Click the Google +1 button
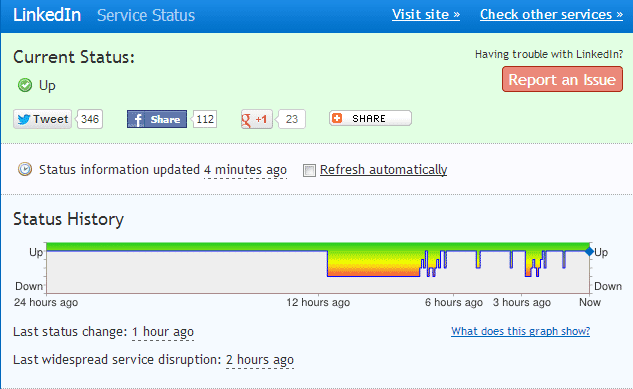Image resolution: width=633 pixels, height=389 pixels. click(257, 119)
